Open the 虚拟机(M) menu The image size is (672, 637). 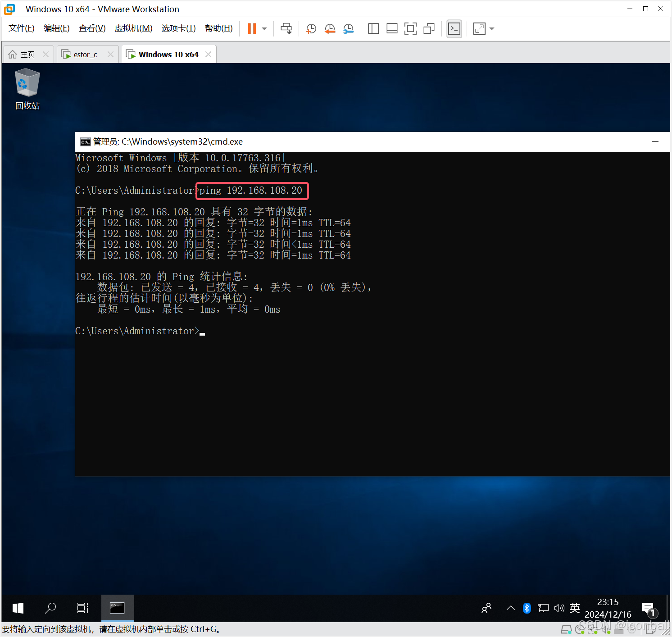[x=133, y=28]
